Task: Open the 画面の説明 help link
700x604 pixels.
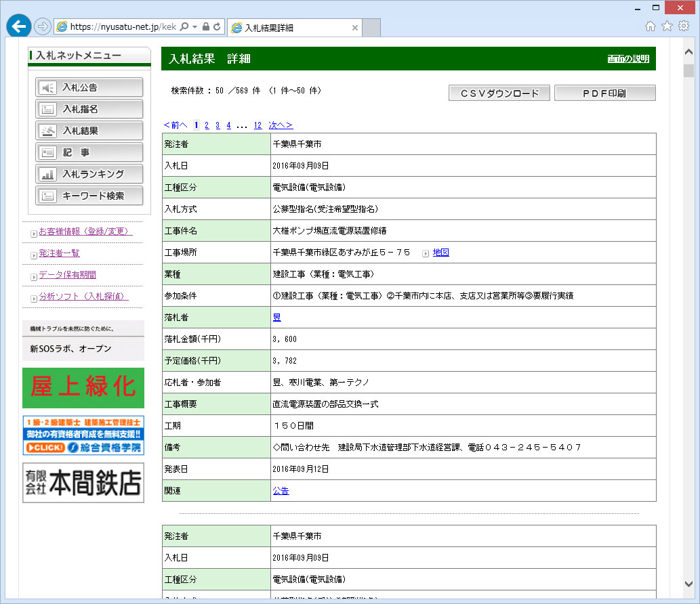Action: (628, 59)
